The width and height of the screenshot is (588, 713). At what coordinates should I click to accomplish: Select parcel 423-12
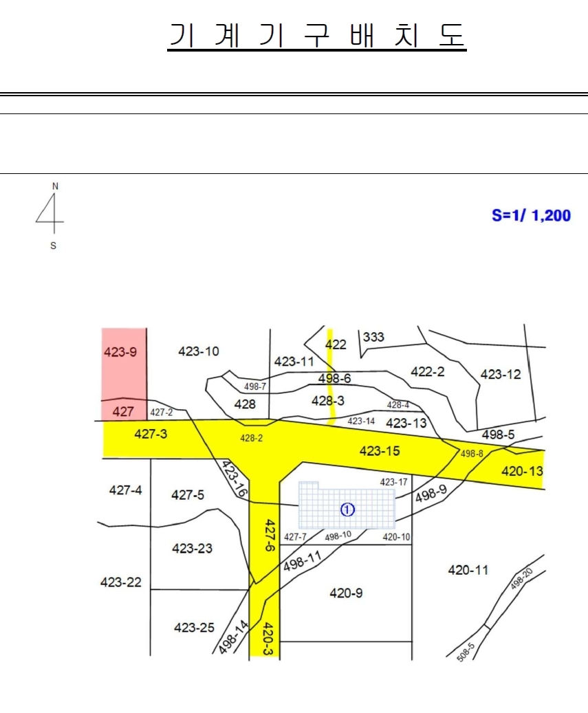point(500,374)
